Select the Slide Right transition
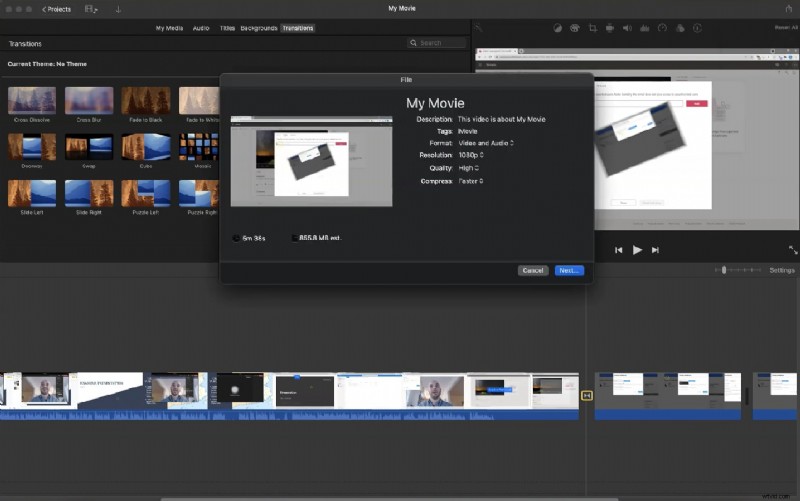800x501 pixels. click(x=89, y=193)
